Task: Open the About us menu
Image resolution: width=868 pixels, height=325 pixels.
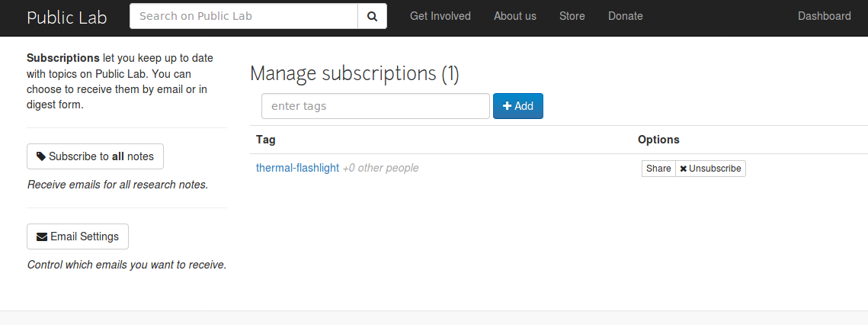Action: click(515, 16)
